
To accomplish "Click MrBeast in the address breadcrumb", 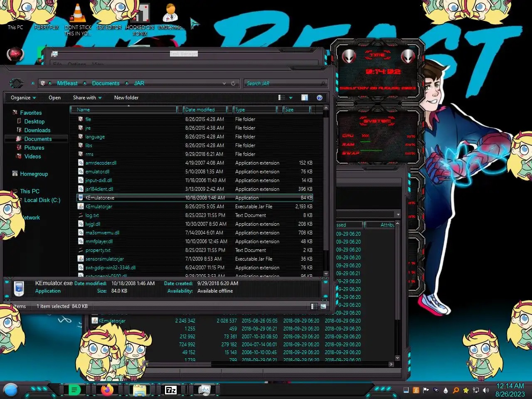I will pos(67,84).
